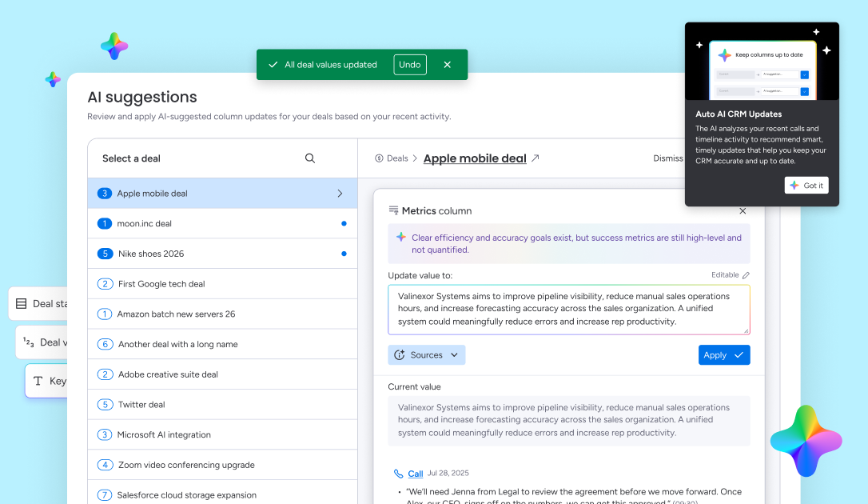Click the Deals dollar icon in breadcrumb
This screenshot has width=868, height=504.
379,158
